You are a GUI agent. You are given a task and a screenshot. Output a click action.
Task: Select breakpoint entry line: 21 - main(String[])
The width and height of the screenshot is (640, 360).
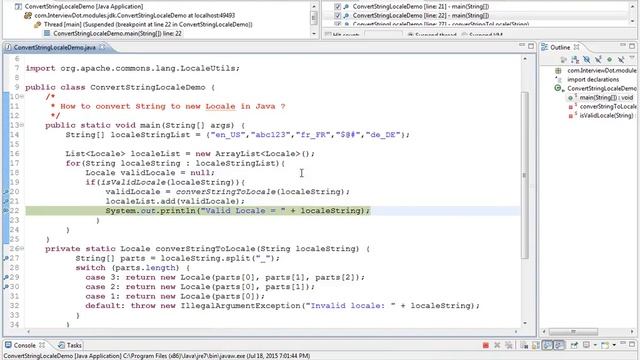coord(420,7)
